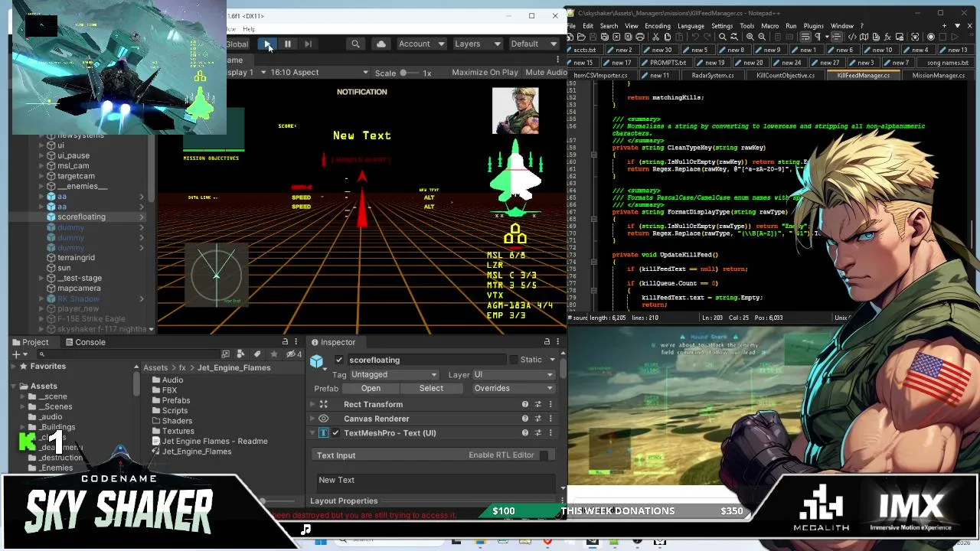Open the Layers dropdown in Unity
The image size is (980, 551).
pyautogui.click(x=477, y=44)
